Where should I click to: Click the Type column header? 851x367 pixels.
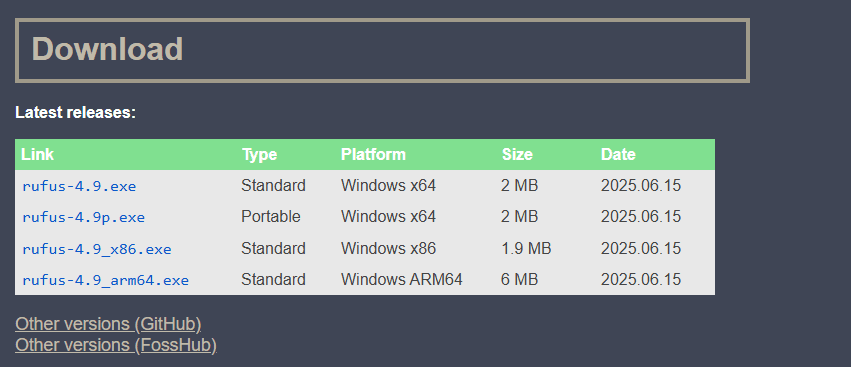(259, 154)
